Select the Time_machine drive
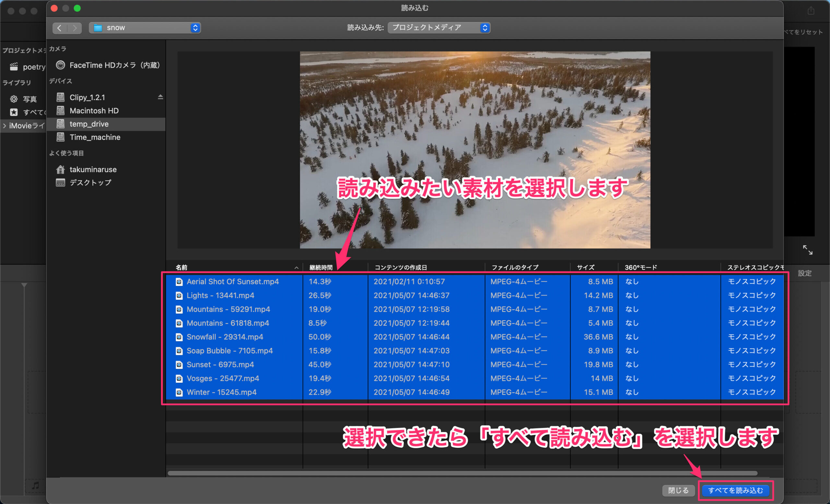 coord(95,137)
